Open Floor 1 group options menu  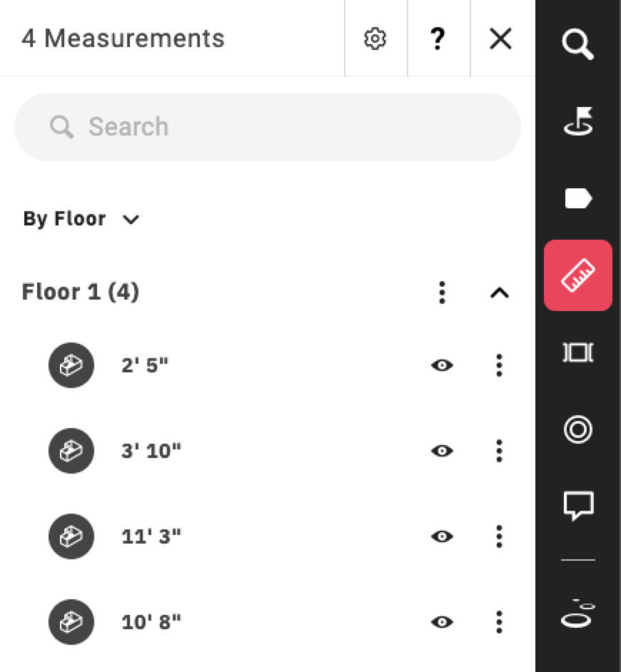coord(442,292)
